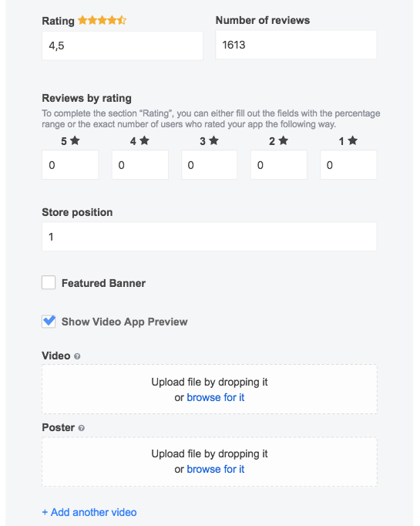420x526 pixels.
Task: Click the Video help question icon
Action: (x=77, y=356)
